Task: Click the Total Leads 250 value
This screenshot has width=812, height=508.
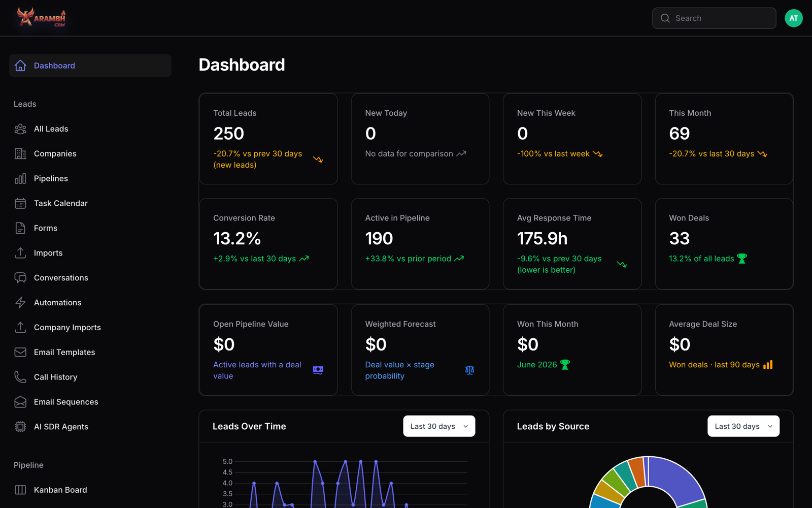Action: (x=229, y=134)
